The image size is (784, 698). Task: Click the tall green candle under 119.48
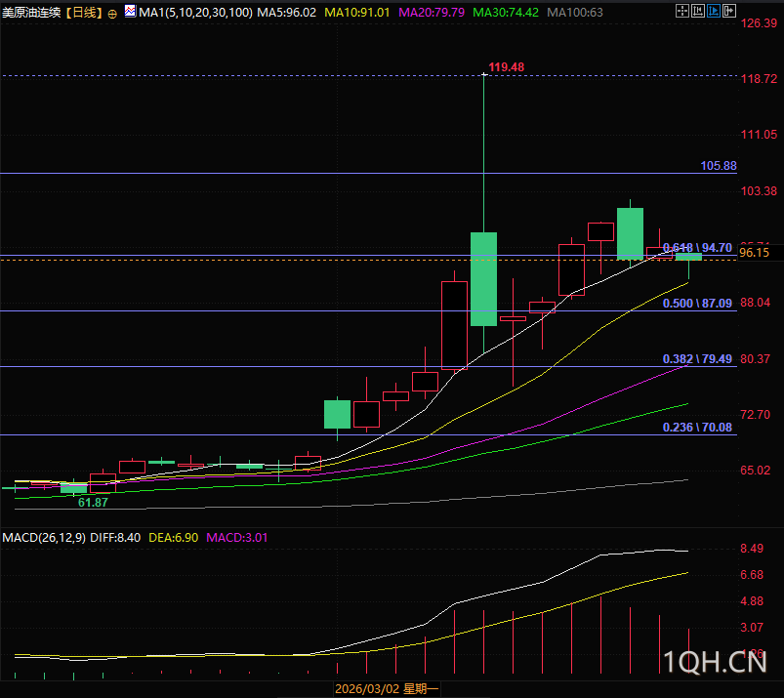point(483,279)
